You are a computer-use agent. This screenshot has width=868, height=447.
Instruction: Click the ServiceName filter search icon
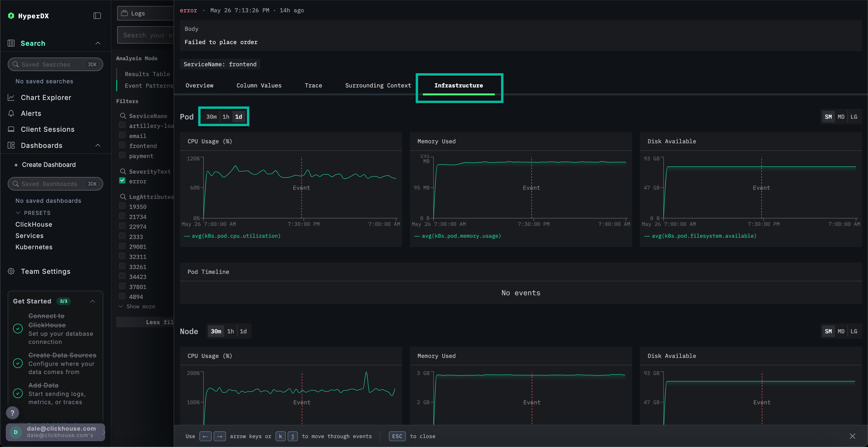click(123, 116)
